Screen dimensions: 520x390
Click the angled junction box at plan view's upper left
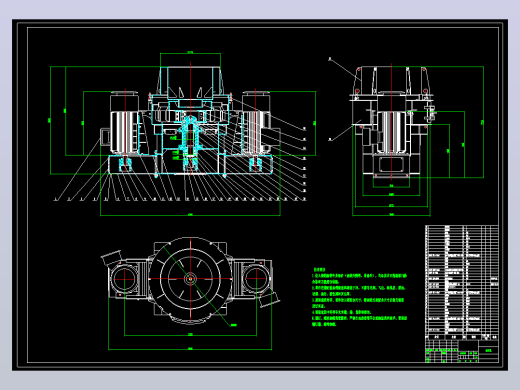(112, 258)
